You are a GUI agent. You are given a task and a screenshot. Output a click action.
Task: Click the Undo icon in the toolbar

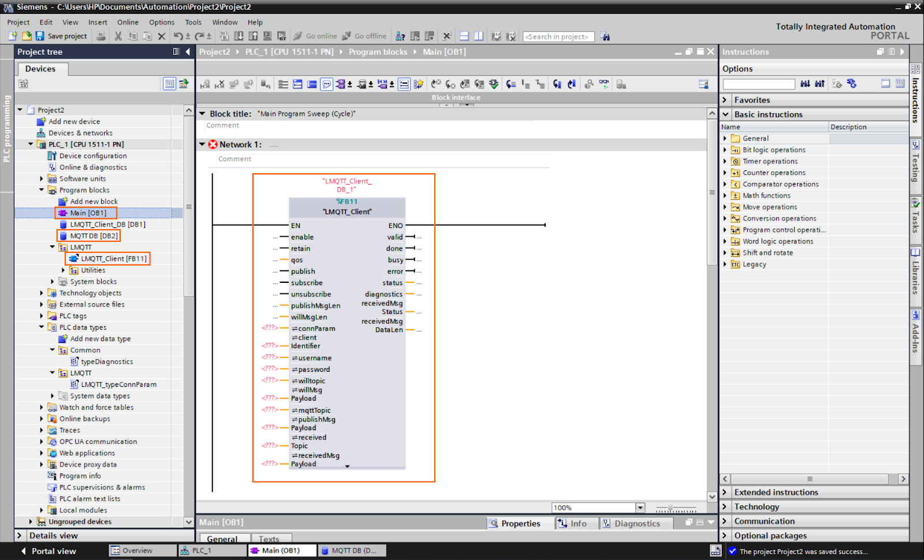point(180,36)
